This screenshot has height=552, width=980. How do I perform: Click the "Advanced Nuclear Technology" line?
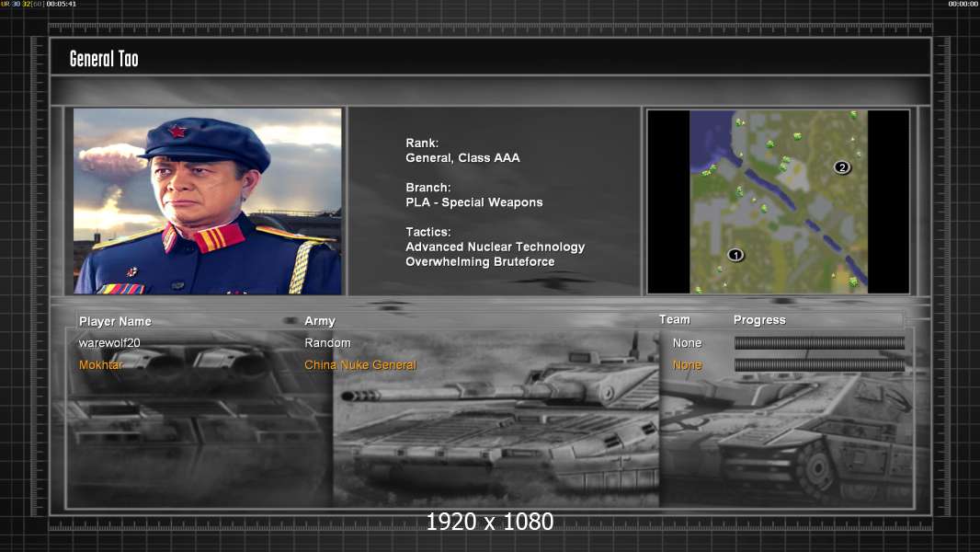tap(495, 247)
